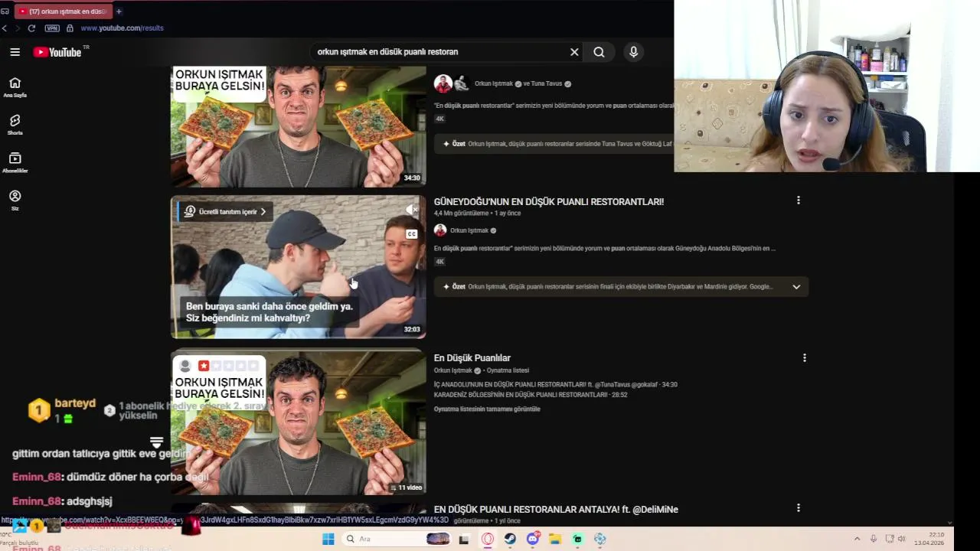Toggle the VPN badge in the address bar
Screen dimensions: 980x551
click(x=52, y=28)
